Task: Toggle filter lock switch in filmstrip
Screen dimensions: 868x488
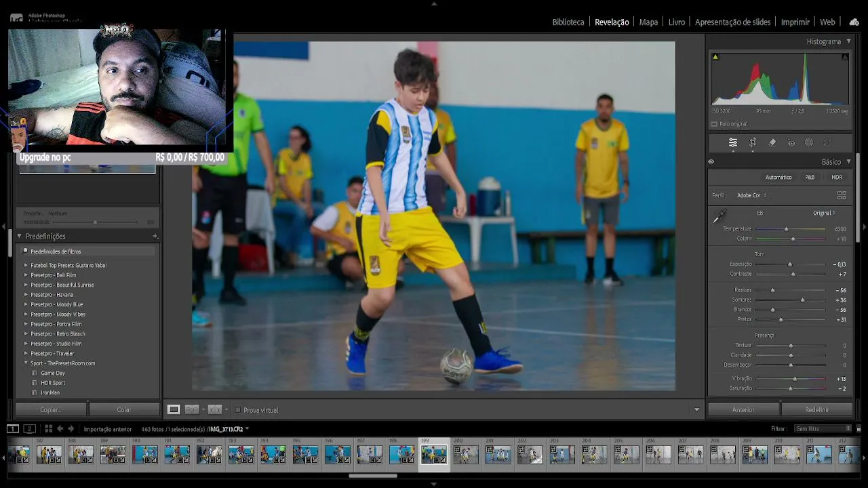Action: click(x=859, y=429)
